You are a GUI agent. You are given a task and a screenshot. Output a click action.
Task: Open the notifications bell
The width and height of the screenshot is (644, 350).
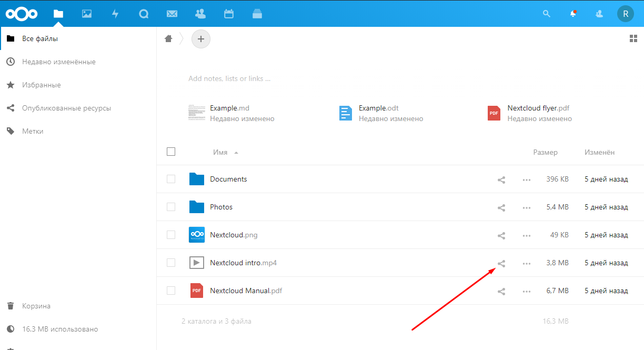[573, 14]
